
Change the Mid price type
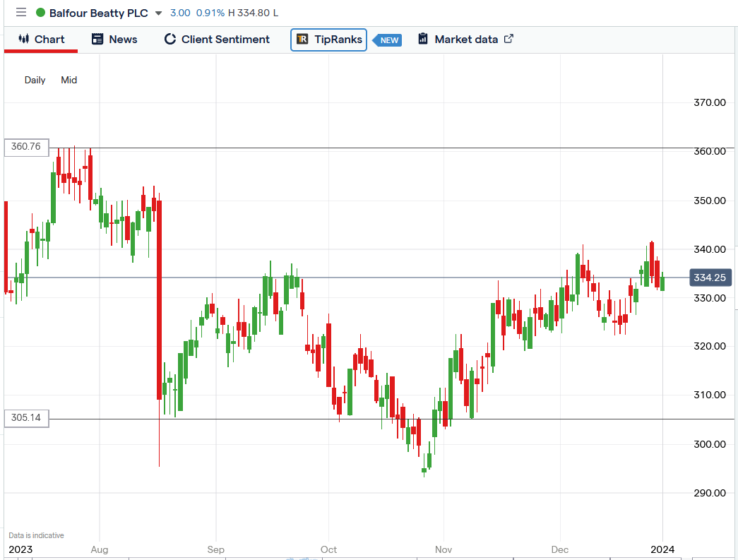(69, 80)
